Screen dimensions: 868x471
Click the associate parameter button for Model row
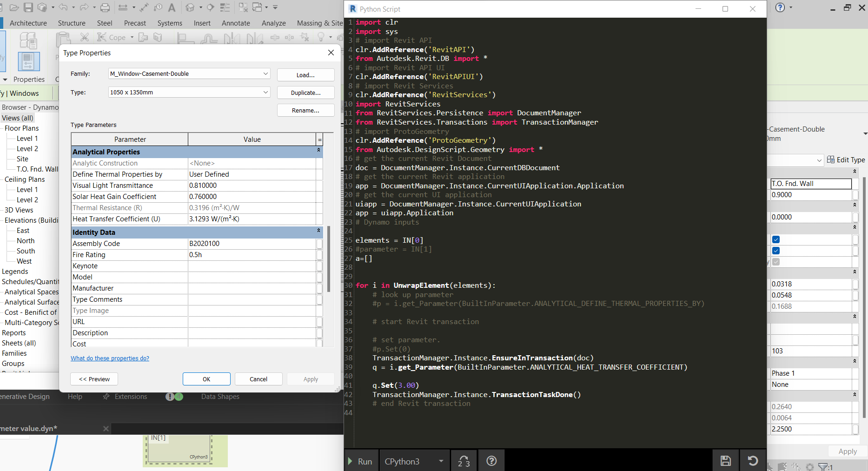[x=319, y=277]
